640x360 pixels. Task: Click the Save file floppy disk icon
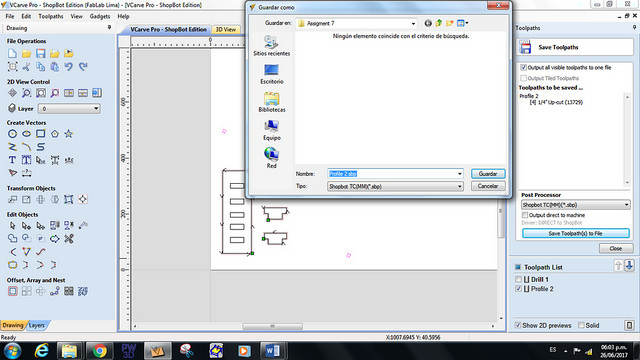pyautogui.click(x=40, y=53)
